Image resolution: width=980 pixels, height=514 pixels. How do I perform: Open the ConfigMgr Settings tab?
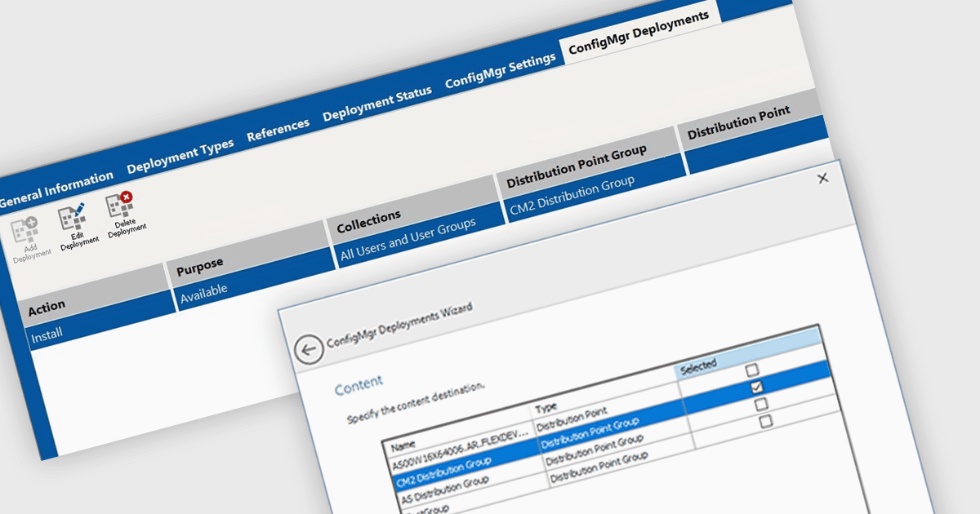point(500,71)
